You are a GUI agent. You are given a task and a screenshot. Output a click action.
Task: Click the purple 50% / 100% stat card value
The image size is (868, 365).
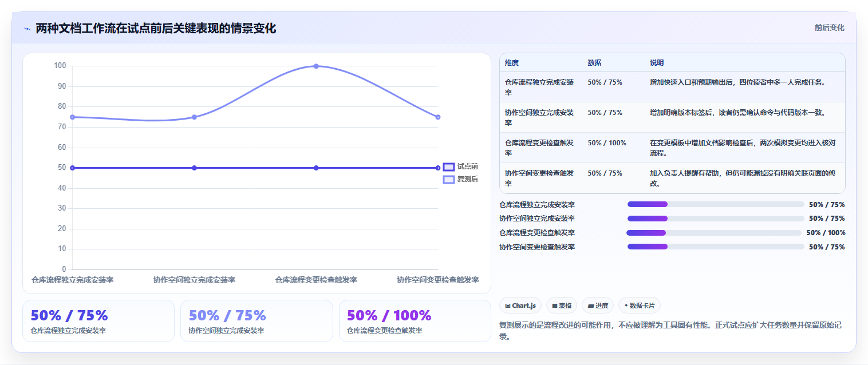click(x=389, y=315)
